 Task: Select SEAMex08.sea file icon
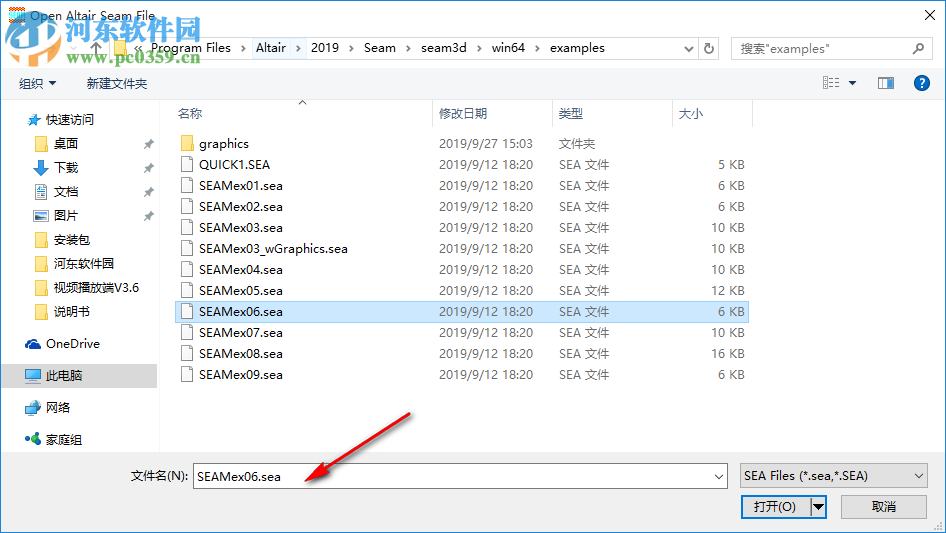[x=187, y=354]
